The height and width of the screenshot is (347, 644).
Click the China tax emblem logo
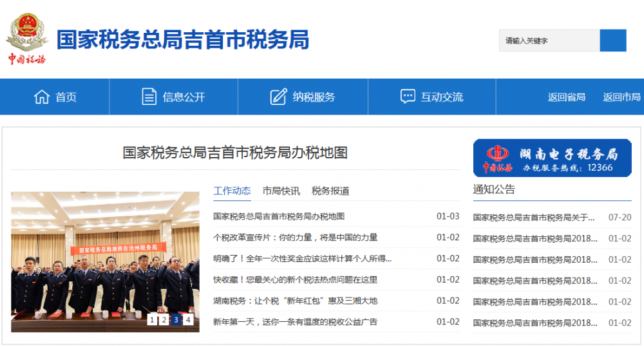pos(27,39)
